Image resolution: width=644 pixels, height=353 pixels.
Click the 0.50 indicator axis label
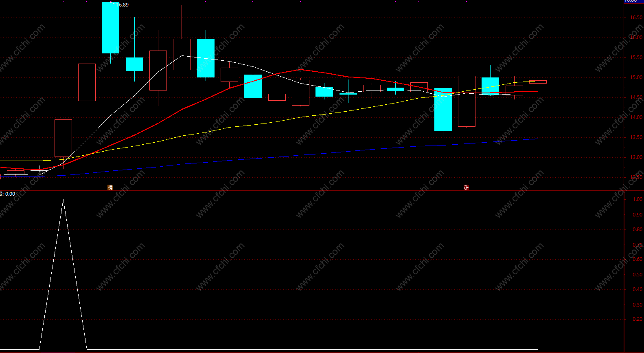tap(637, 275)
